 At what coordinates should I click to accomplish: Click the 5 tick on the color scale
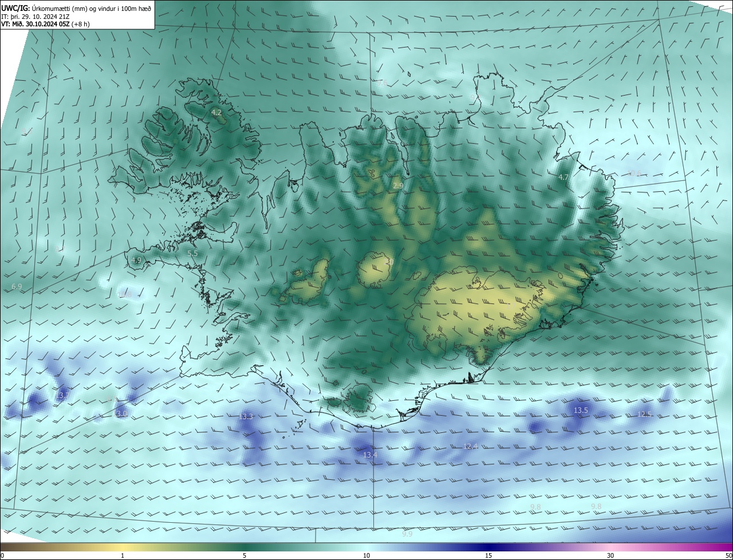[245, 556]
